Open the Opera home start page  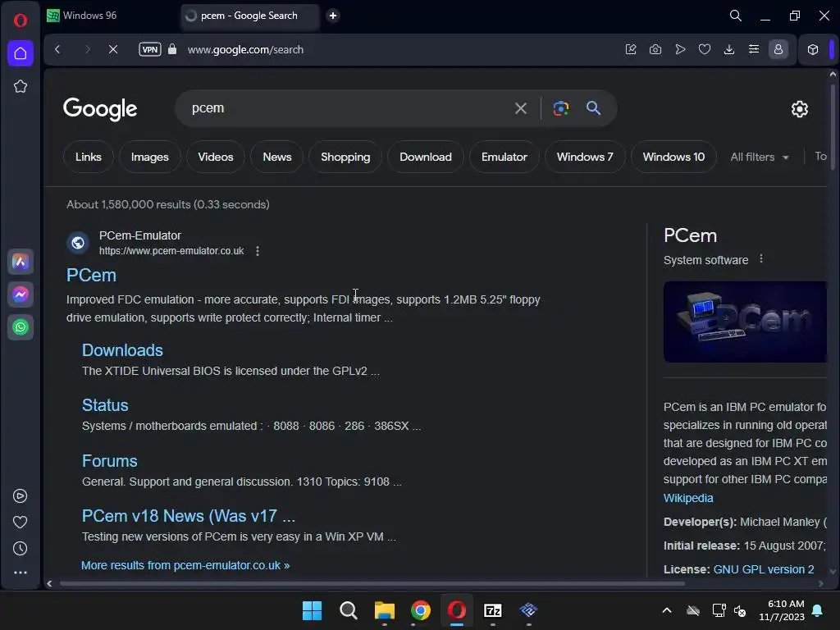(x=21, y=53)
